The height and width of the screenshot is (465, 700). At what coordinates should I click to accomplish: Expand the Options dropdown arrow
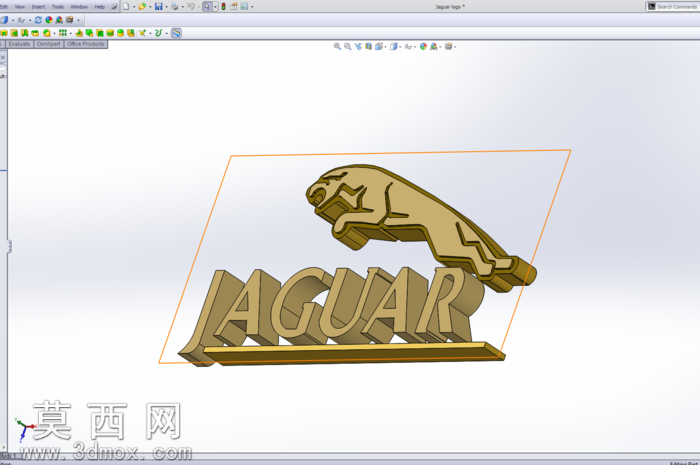[252, 7]
